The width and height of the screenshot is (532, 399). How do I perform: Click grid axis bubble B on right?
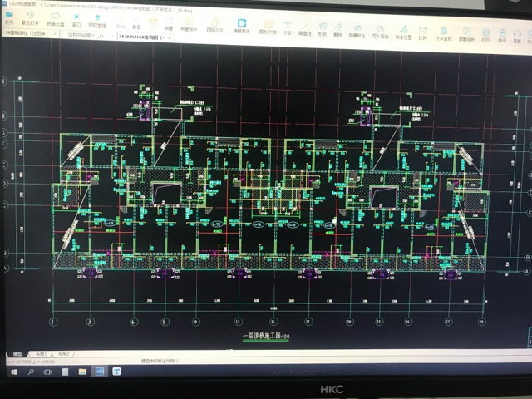tap(527, 257)
